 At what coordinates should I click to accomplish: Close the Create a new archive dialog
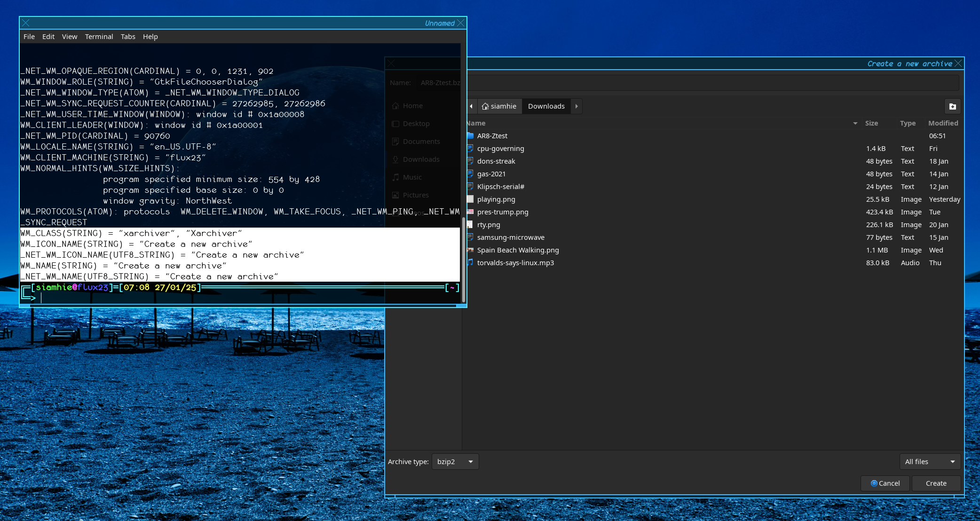point(958,63)
